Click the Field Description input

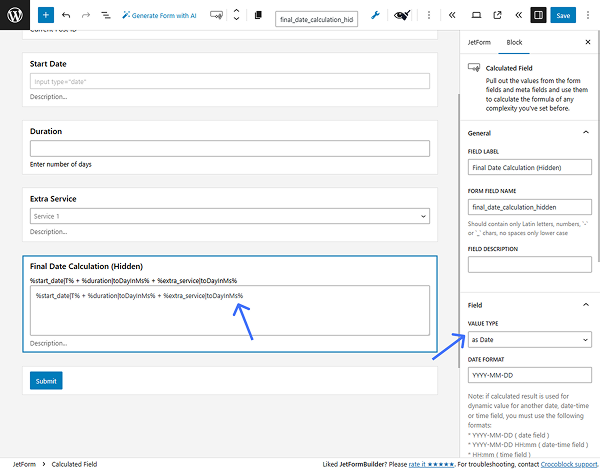point(530,264)
